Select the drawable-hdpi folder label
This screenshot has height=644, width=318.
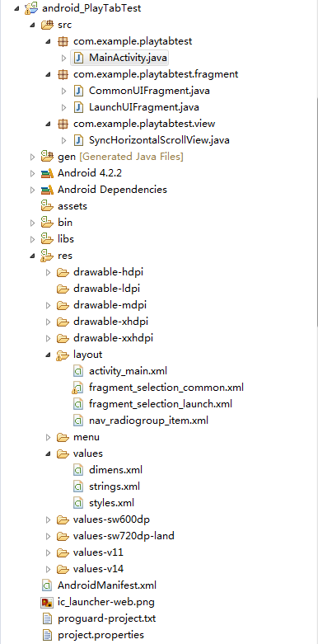coord(108,272)
